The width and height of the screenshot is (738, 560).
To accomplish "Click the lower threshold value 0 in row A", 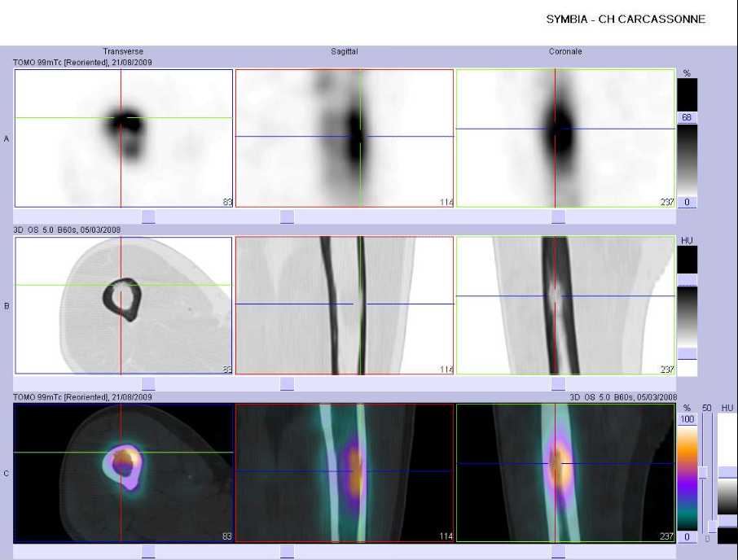I will click(x=687, y=202).
